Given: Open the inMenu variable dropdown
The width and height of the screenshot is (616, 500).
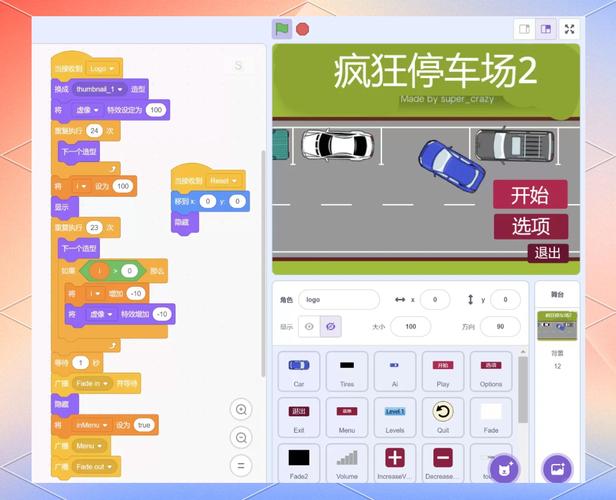Looking at the screenshot, I should click(x=92, y=425).
